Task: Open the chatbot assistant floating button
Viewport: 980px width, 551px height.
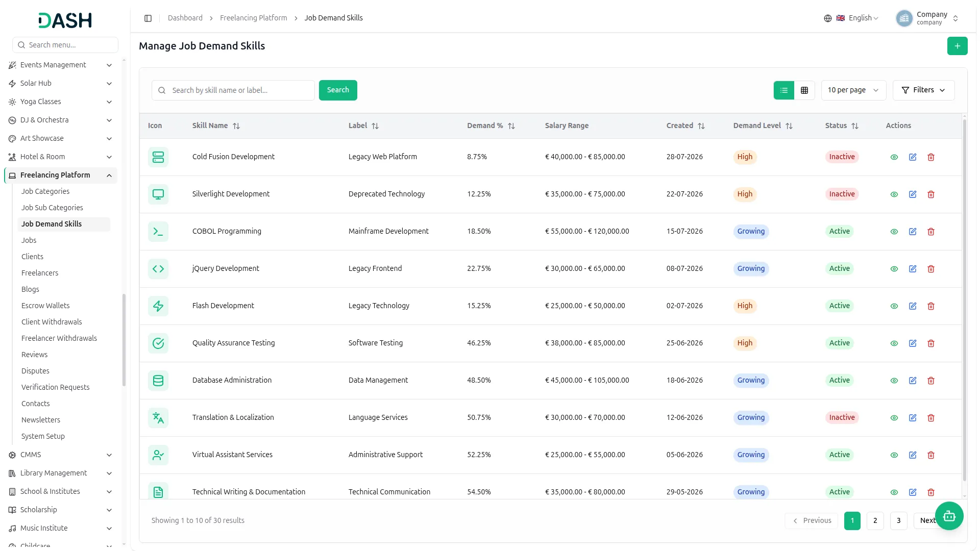Action: [949, 516]
